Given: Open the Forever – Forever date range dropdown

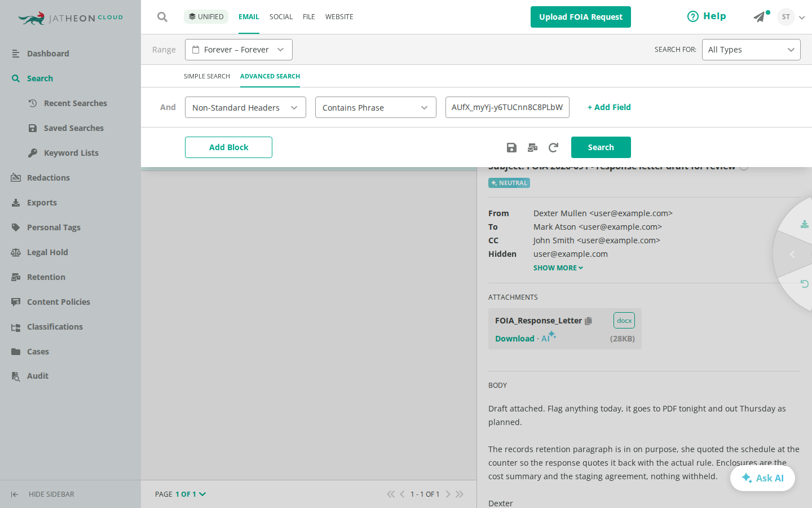Looking at the screenshot, I should coord(239,50).
